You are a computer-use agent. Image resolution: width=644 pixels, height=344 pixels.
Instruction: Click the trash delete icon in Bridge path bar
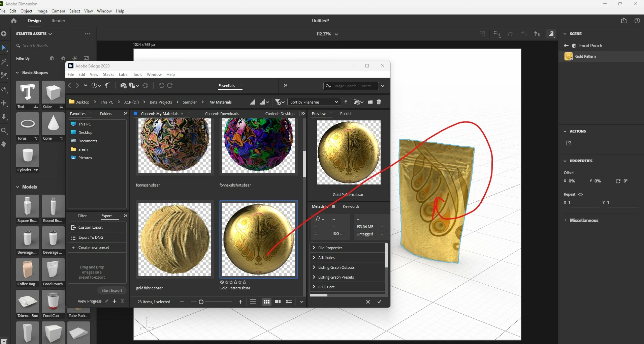pos(379,102)
